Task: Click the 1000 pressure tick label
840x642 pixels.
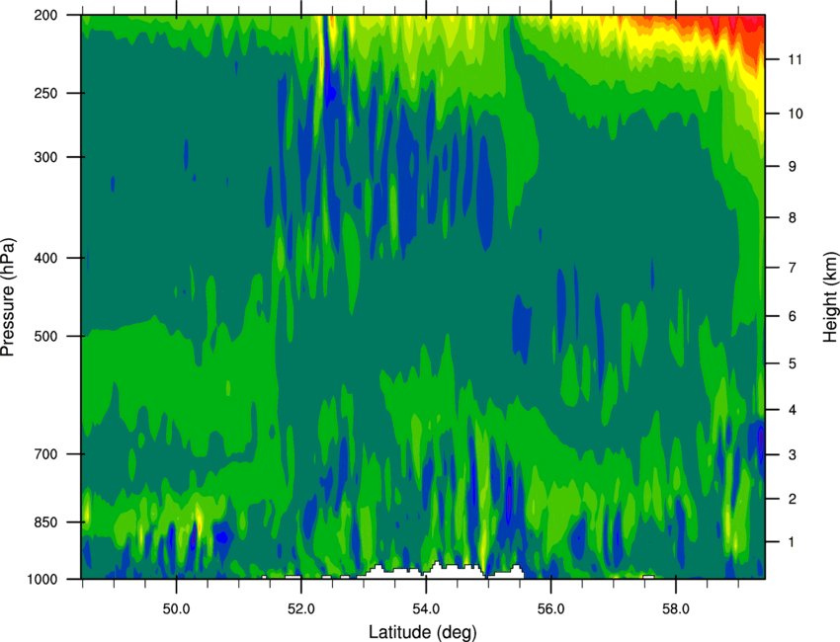Action: click(42, 580)
